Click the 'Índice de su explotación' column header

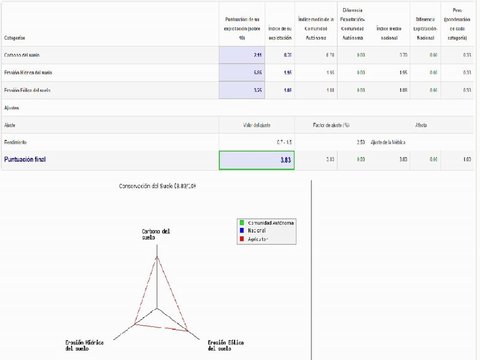coord(280,33)
